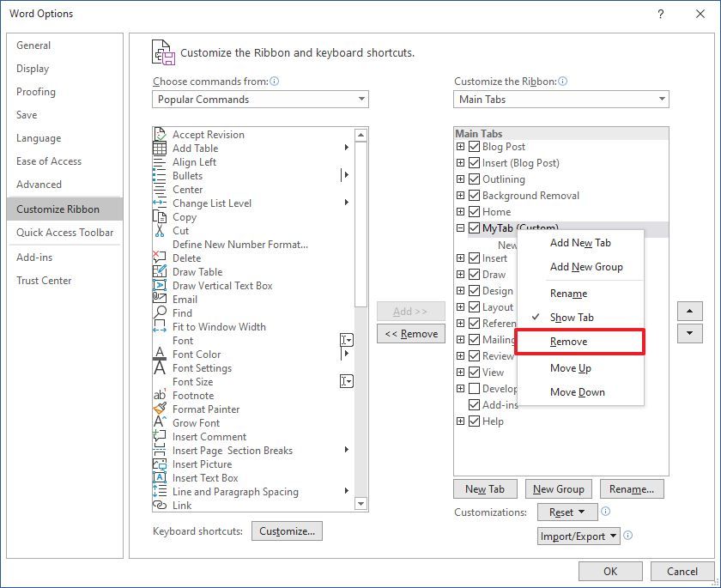Expand the Insert tab tree item

click(x=460, y=257)
